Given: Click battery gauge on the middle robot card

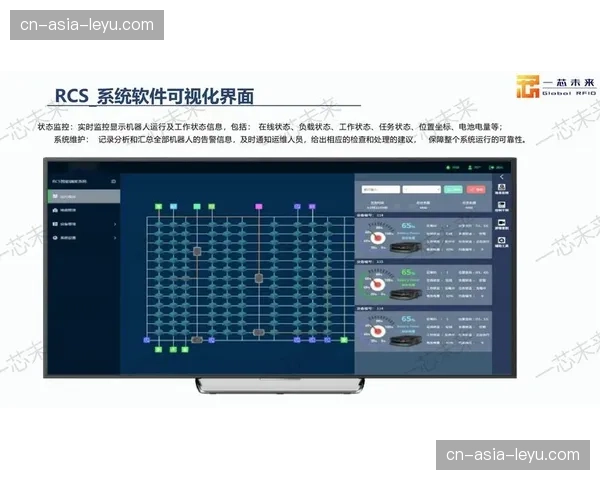Looking at the screenshot, I should [x=377, y=284].
